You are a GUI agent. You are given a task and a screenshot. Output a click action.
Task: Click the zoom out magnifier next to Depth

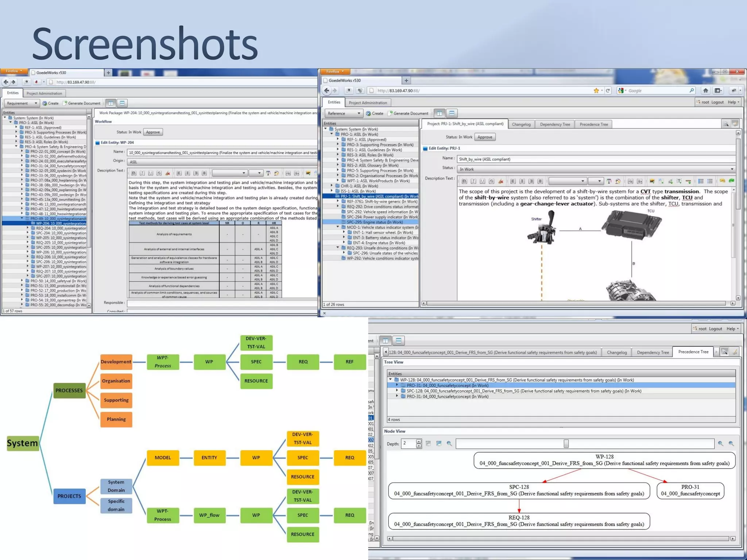[449, 443]
